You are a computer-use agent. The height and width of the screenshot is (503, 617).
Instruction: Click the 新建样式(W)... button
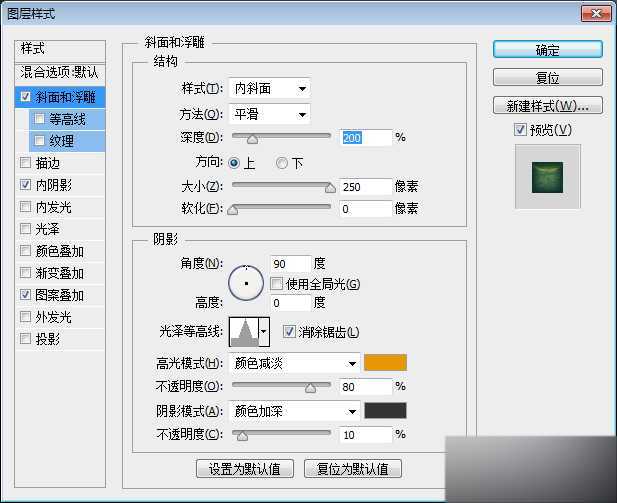point(547,105)
